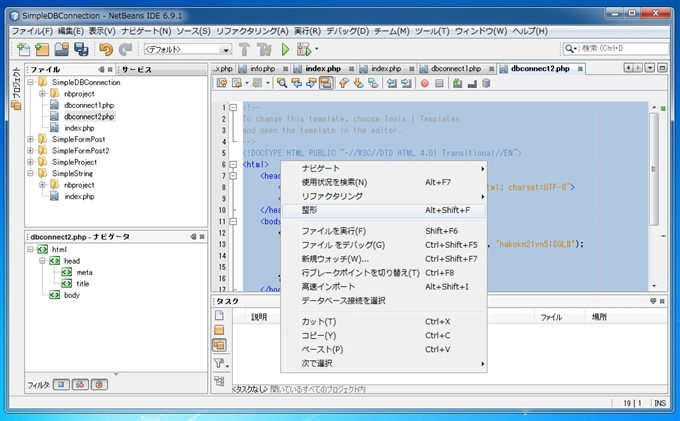The image size is (680, 421).
Task: Click the task group tree icon
Action: pos(219,381)
